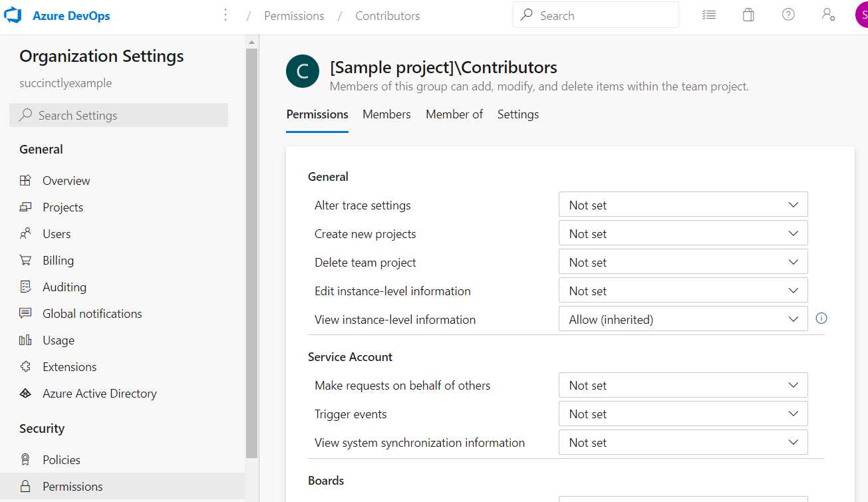868x502 pixels.
Task: Switch to the Members tab
Action: (386, 114)
